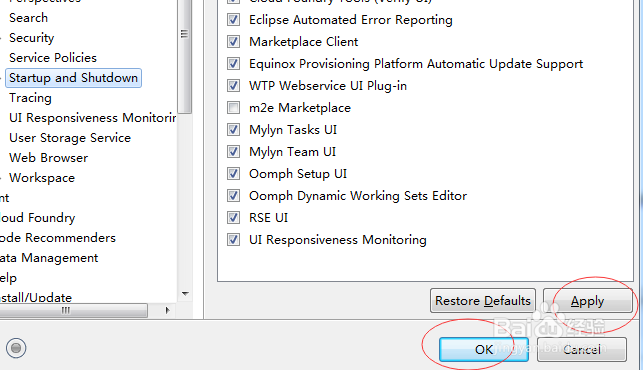This screenshot has width=643, height=370.
Task: Click the Apply button
Action: [587, 301]
